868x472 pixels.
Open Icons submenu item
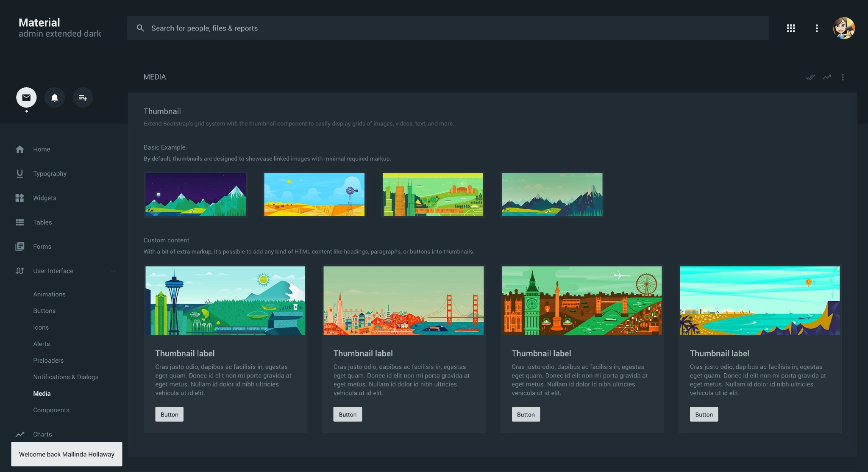pos(41,327)
